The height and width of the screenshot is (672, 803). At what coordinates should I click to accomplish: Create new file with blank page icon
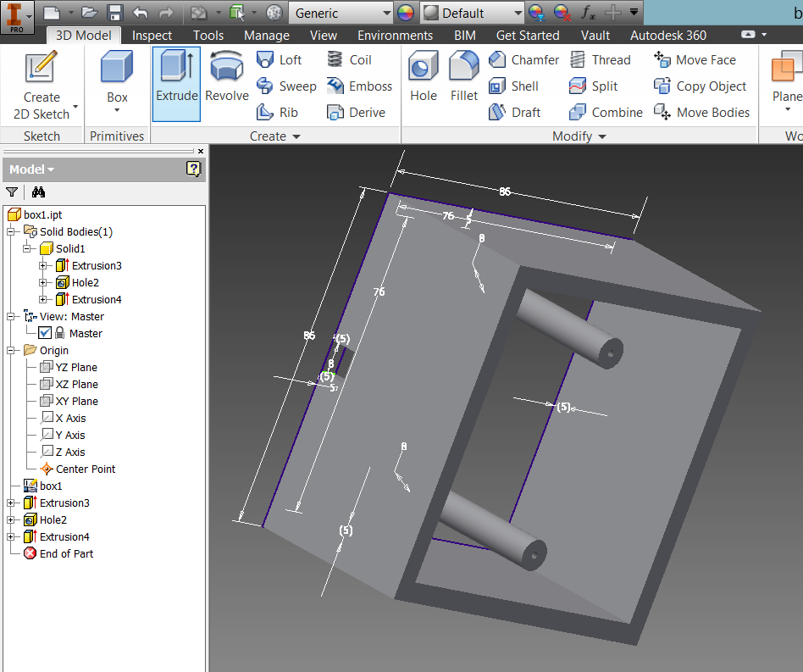52,13
